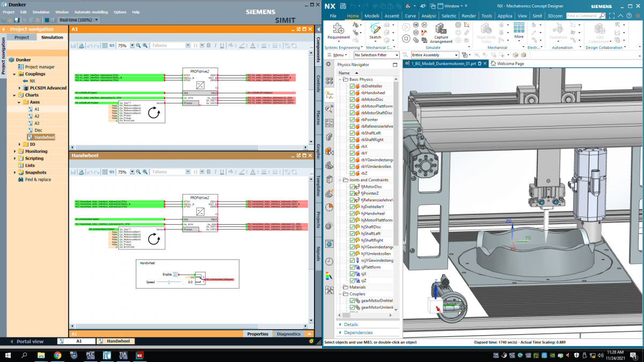Click the SIMIT save project icon

pos(17,20)
